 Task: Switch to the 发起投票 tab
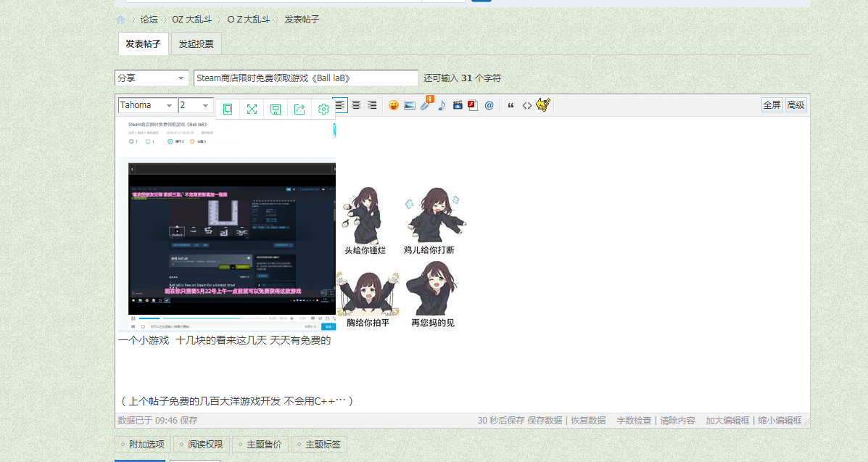click(196, 44)
